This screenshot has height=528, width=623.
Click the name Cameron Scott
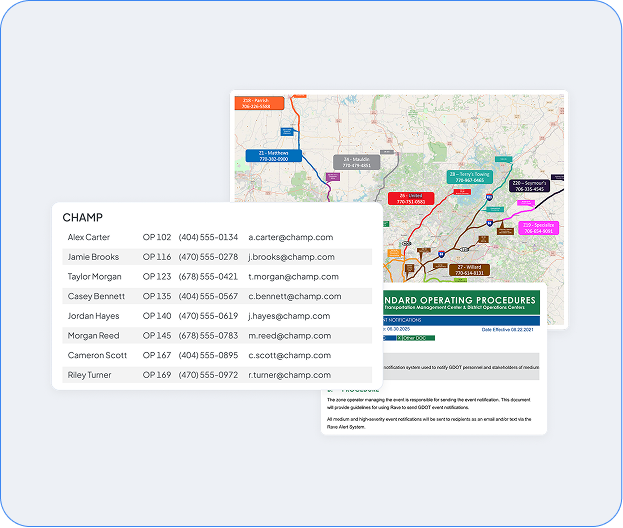(97, 355)
